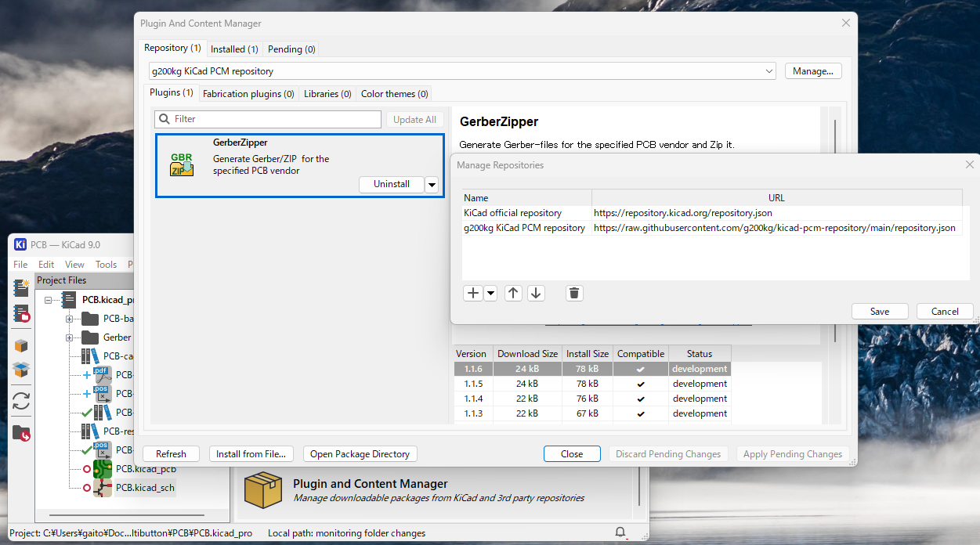Click the refresh arrows icon in KiCad toolbar
Viewport: 980px width, 545px height.
click(21, 401)
